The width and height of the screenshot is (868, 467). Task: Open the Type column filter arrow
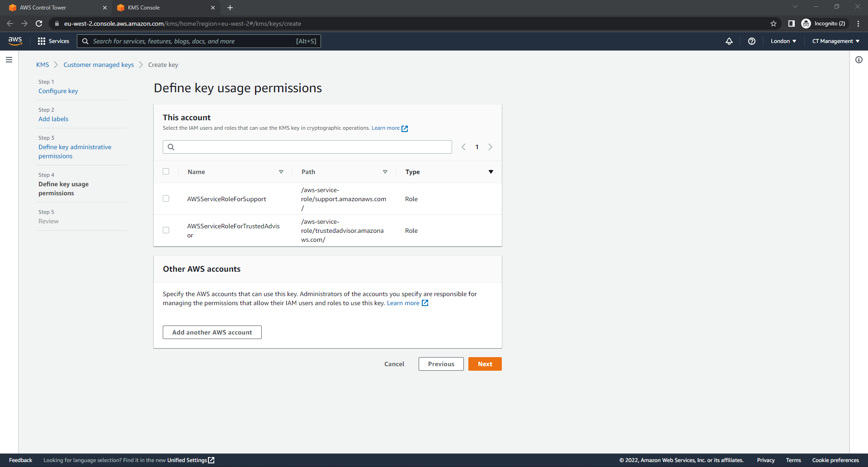pyautogui.click(x=491, y=172)
